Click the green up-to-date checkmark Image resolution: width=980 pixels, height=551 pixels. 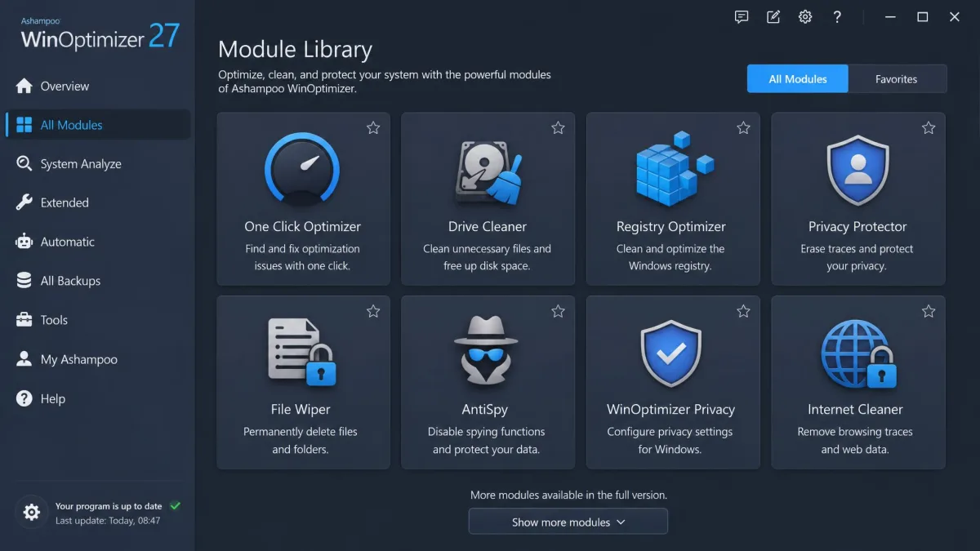pos(175,506)
